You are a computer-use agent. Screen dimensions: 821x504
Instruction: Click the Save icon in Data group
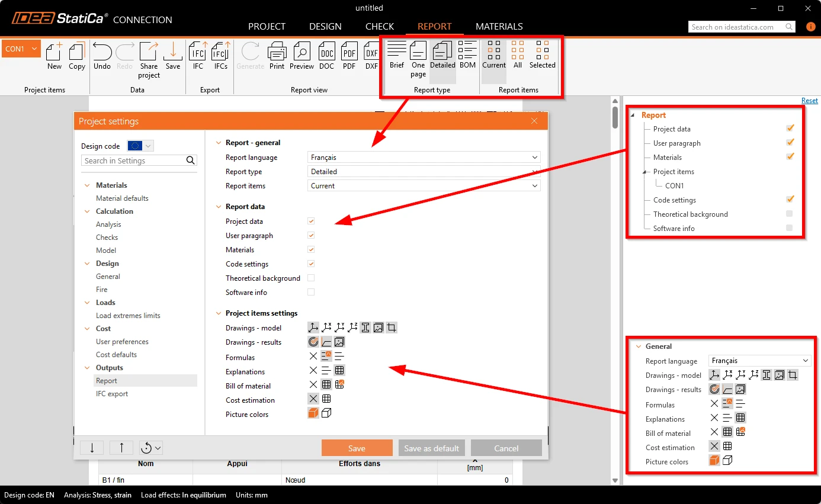point(173,56)
